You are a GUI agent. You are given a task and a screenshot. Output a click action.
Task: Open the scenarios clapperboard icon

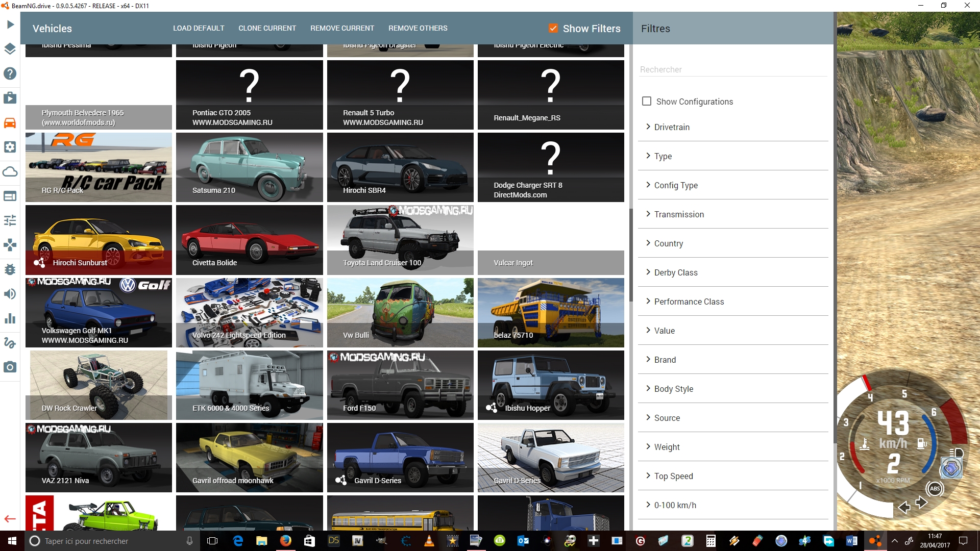(10, 98)
